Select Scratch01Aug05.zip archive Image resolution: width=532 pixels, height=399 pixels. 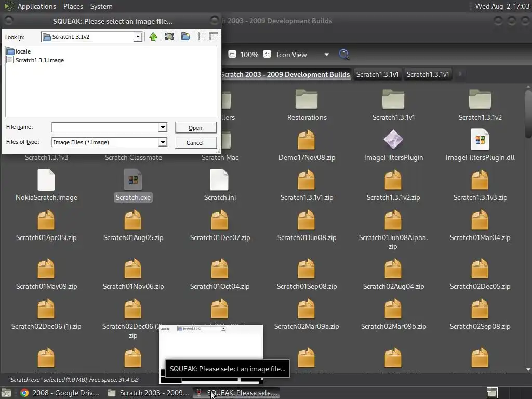[x=133, y=225]
